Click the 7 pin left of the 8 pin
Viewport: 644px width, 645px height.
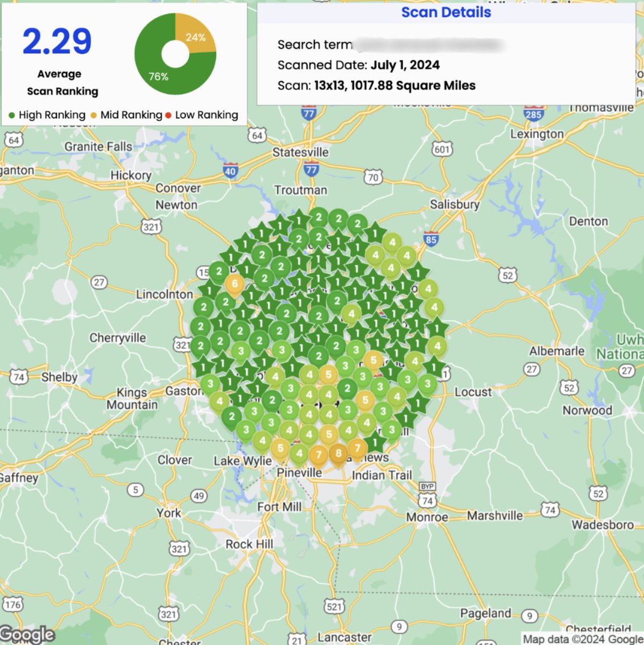[x=319, y=456]
